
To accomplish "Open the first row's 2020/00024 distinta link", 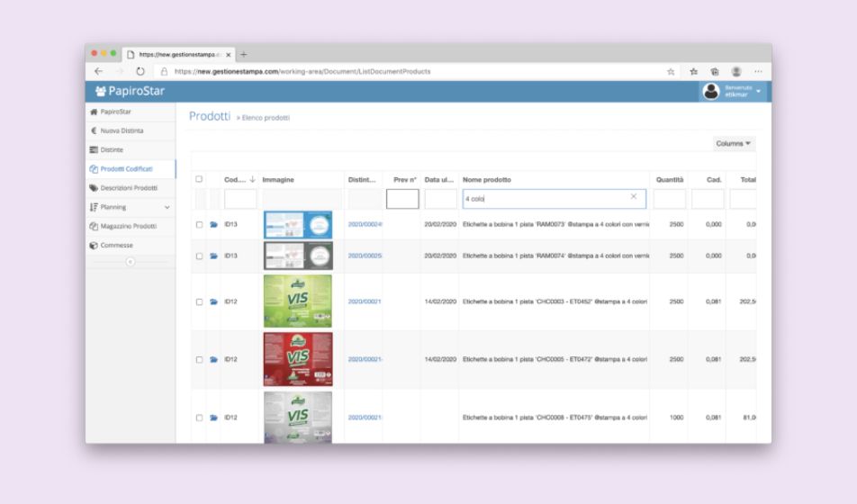I will point(365,224).
